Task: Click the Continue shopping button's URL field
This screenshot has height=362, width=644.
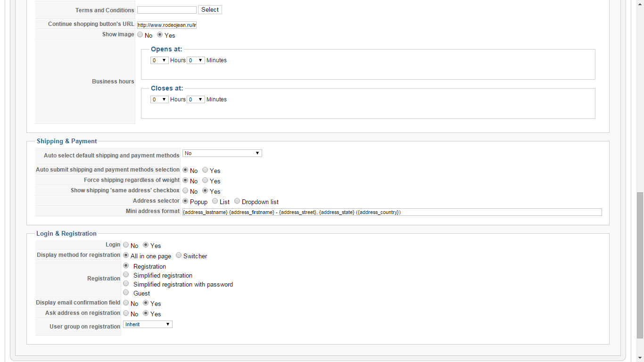Action: (x=166, y=25)
